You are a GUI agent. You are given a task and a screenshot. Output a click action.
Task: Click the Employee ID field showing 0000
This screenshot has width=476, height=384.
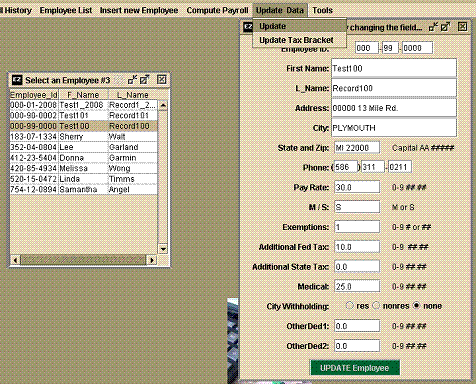[417, 48]
